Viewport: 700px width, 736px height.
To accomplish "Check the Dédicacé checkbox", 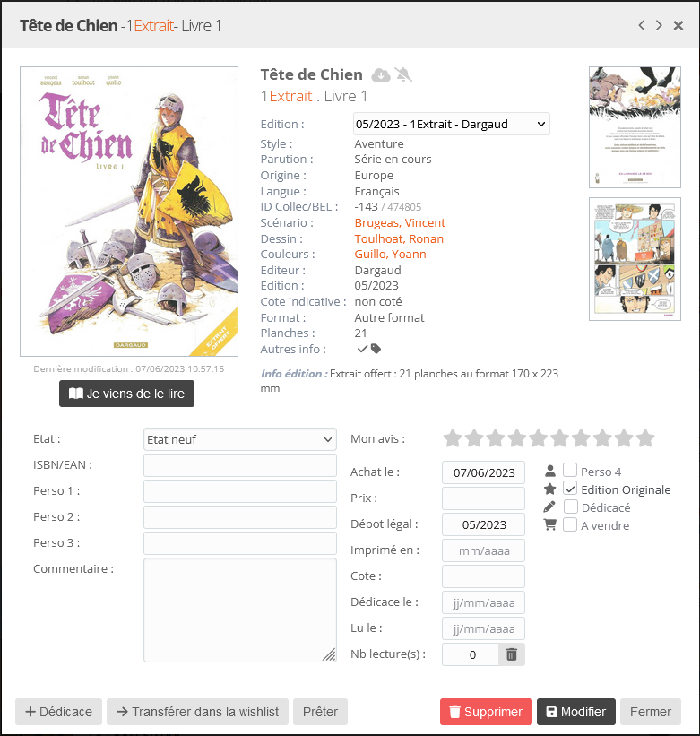I will point(570,507).
